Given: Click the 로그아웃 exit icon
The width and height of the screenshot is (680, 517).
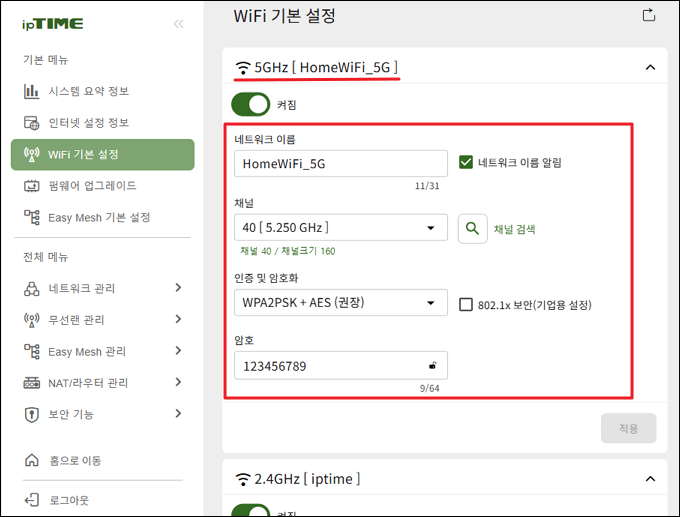Looking at the screenshot, I should (x=32, y=500).
